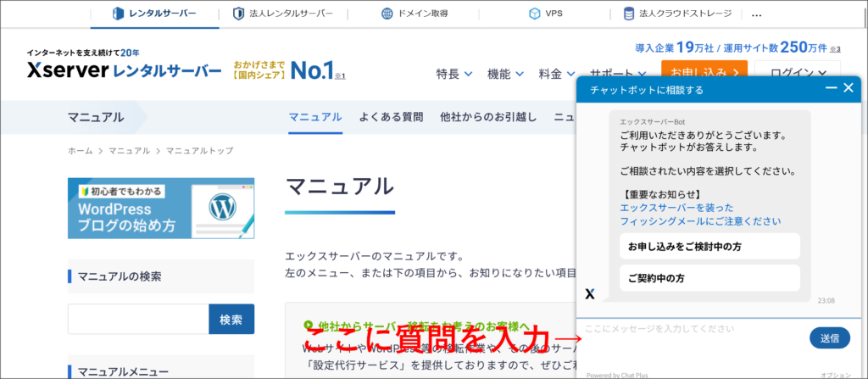This screenshot has width=868, height=379.
Task: Select the よくある質問 tab
Action: (x=391, y=117)
